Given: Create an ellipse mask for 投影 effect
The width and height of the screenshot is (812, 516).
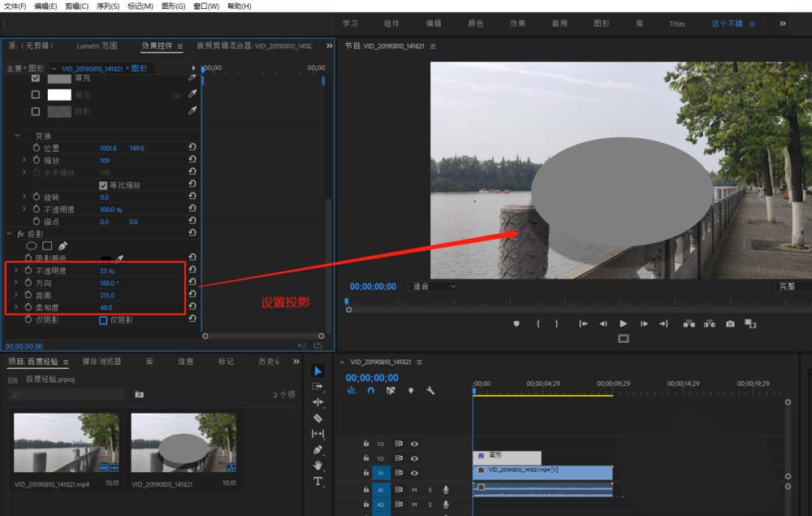Looking at the screenshot, I should click(32, 245).
